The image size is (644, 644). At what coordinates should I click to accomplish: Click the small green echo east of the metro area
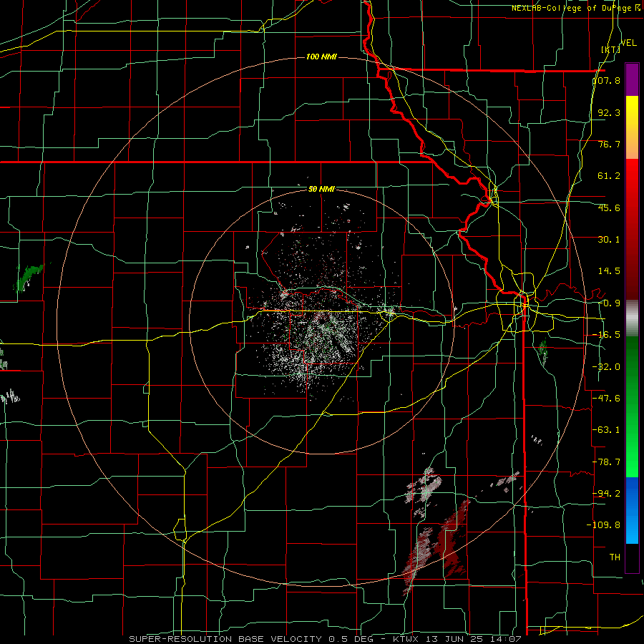point(543,351)
